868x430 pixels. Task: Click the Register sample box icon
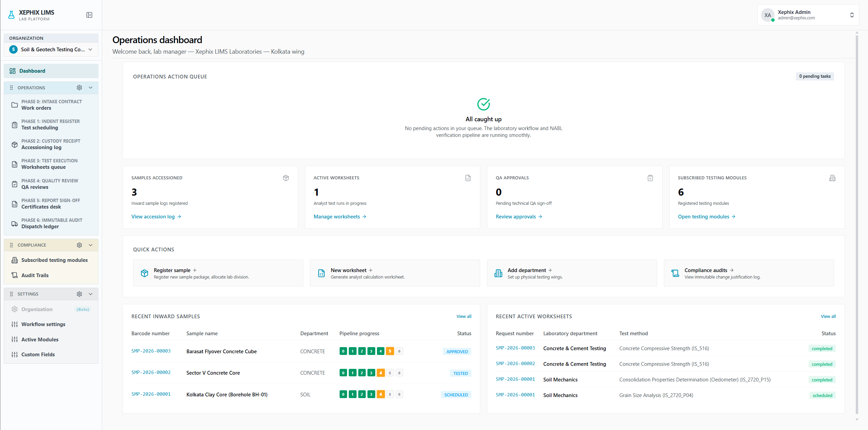(x=144, y=273)
